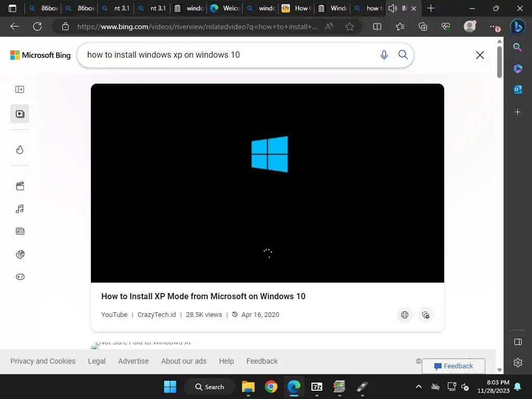
Task: Go back with the browser back arrow
Action: (15, 26)
